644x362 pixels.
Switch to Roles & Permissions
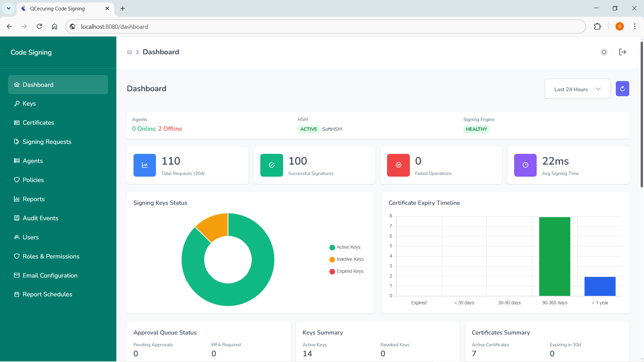(51, 256)
